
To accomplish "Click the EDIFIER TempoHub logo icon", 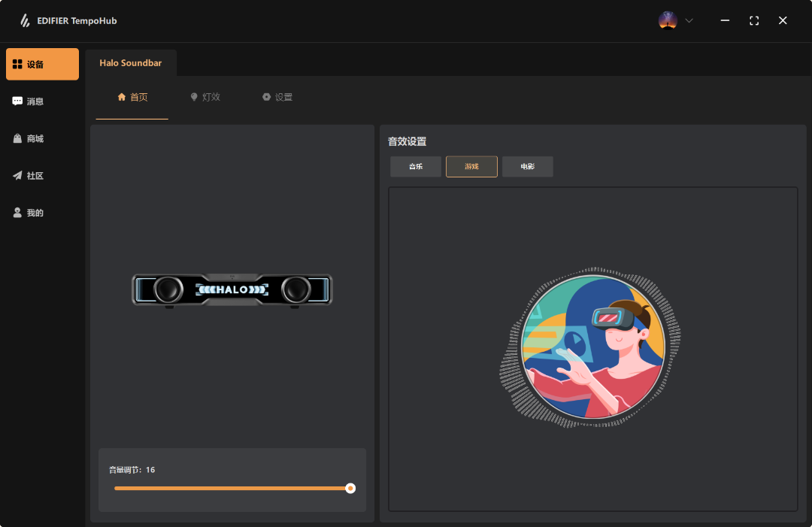I will pyautogui.click(x=25, y=21).
